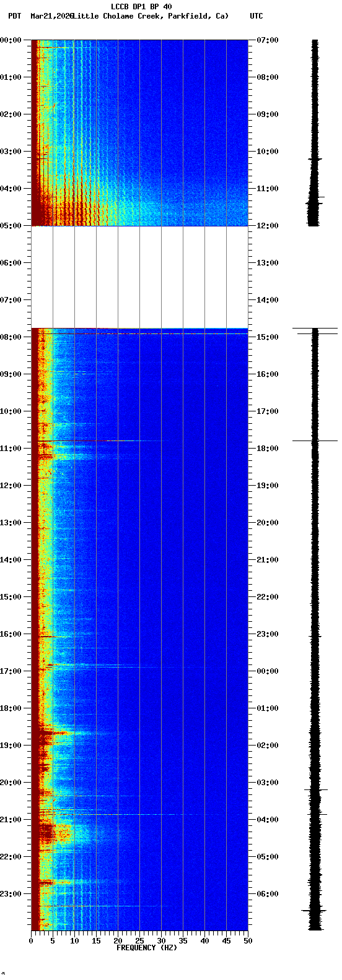Click frequency tick label 0
Screen dimensions: 342x980
point(31,941)
